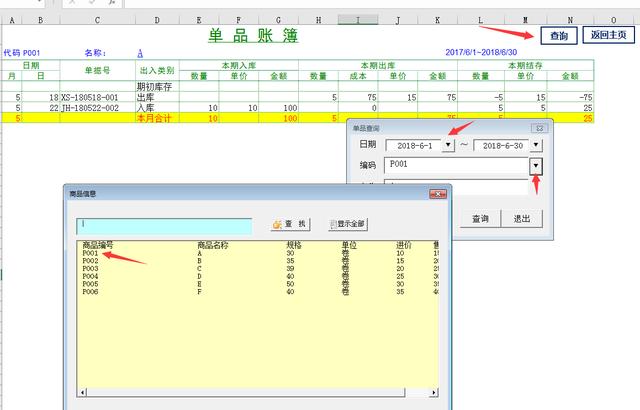This screenshot has width=640, height=410.
Task: Select spreadsheet column header I
Action: [358, 20]
